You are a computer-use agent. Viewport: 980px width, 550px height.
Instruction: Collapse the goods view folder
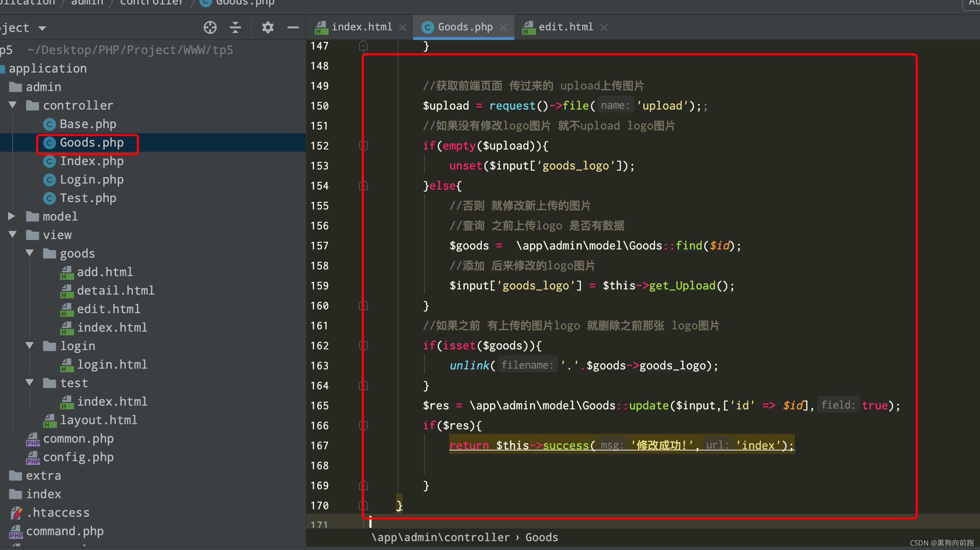(30, 253)
